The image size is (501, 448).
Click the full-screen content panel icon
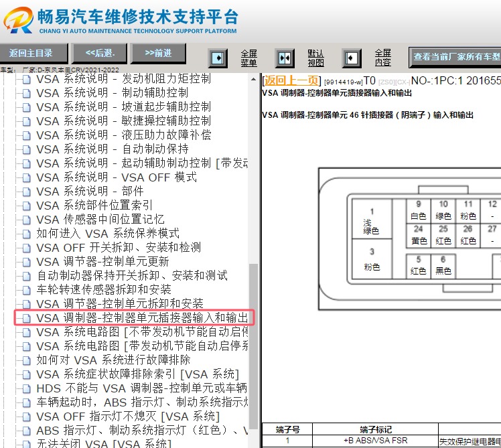[352, 58]
